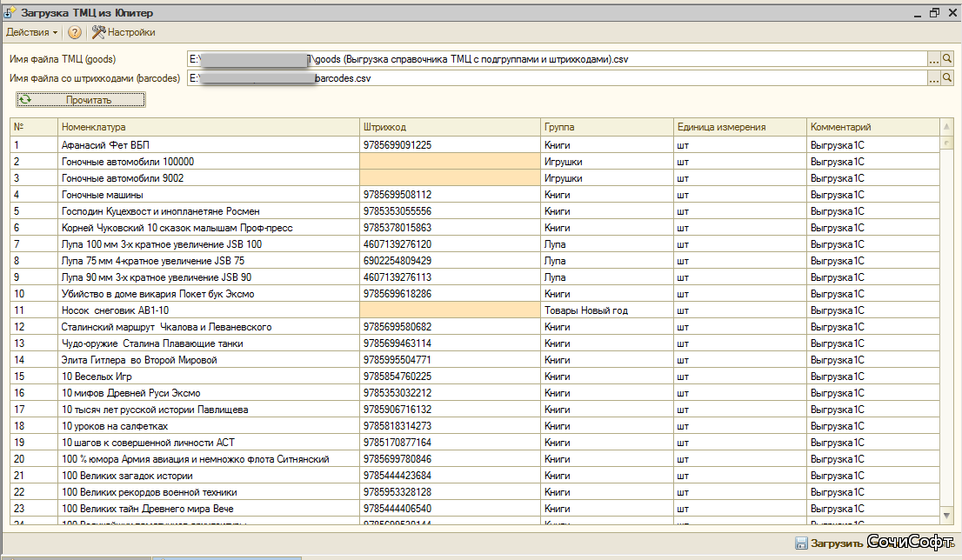Open the Действия dropdown menu
962x560 pixels.
(x=31, y=32)
